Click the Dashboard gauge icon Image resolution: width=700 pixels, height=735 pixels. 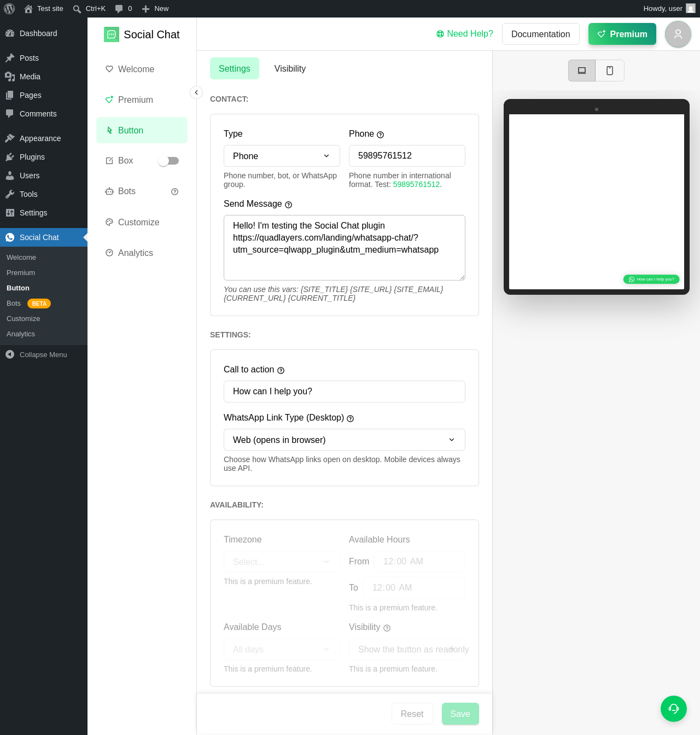10,33
